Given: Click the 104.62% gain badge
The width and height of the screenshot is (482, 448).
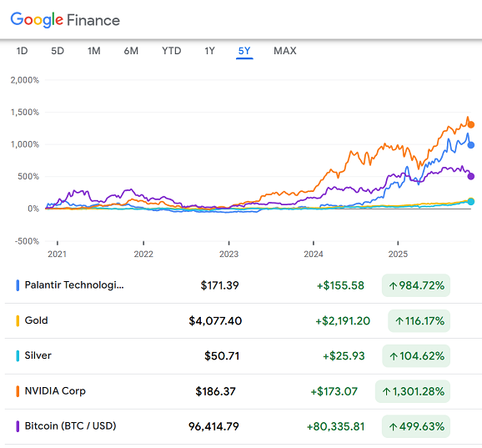Looking at the screenshot, I should tap(416, 356).
